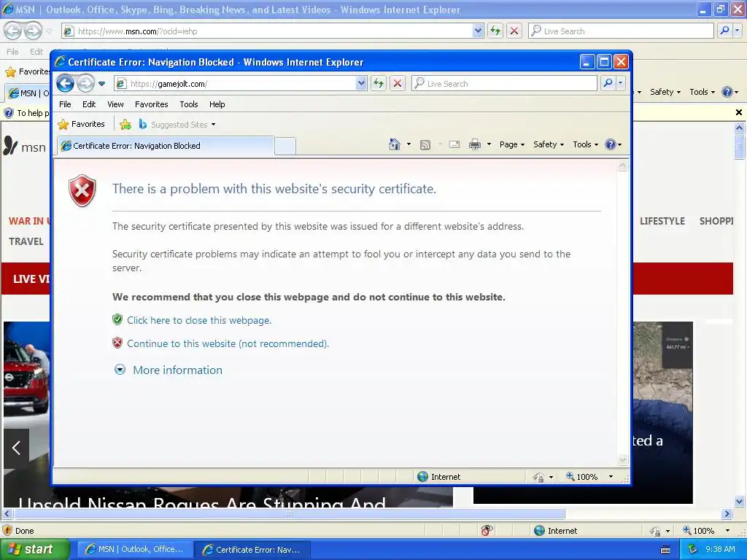Open the View menu

tap(115, 104)
